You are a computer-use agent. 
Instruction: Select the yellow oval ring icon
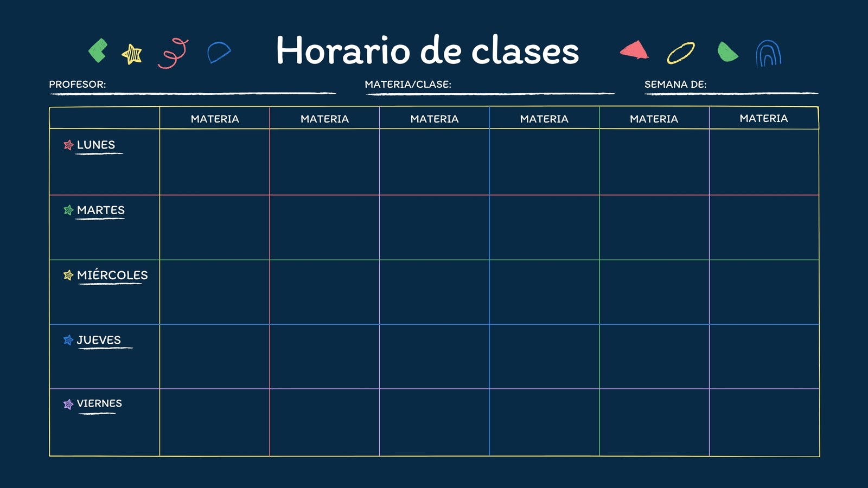[681, 53]
